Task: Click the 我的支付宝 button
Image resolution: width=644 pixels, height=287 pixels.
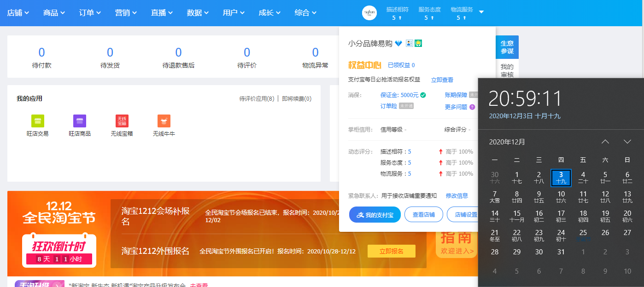Action: click(375, 215)
